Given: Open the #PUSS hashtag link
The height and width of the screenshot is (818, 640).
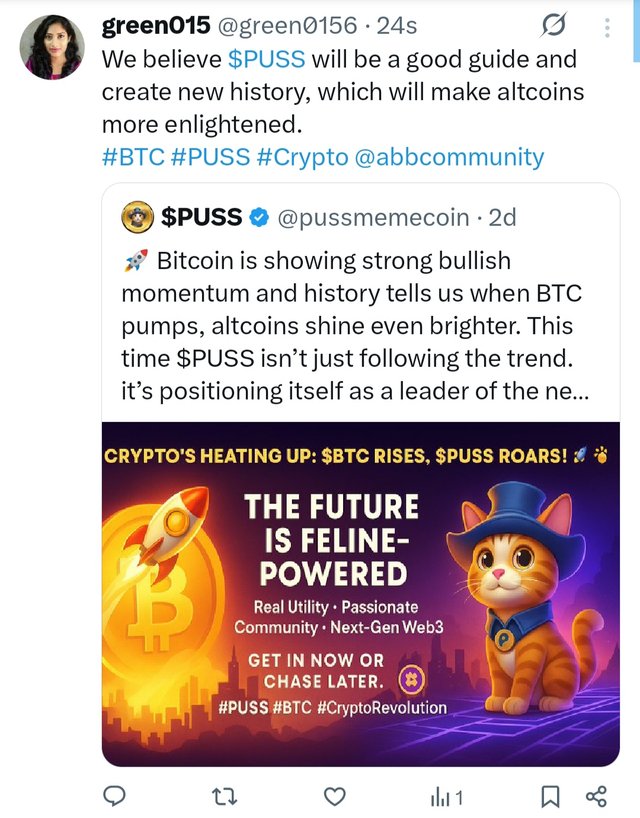Looking at the screenshot, I should pyautogui.click(x=205, y=157).
